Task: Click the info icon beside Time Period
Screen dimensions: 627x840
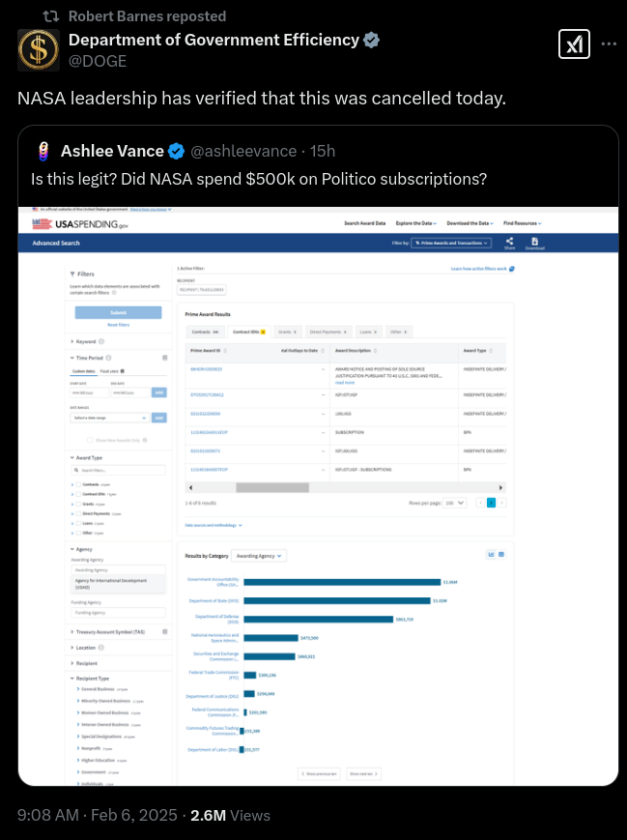Action: pyautogui.click(x=109, y=358)
